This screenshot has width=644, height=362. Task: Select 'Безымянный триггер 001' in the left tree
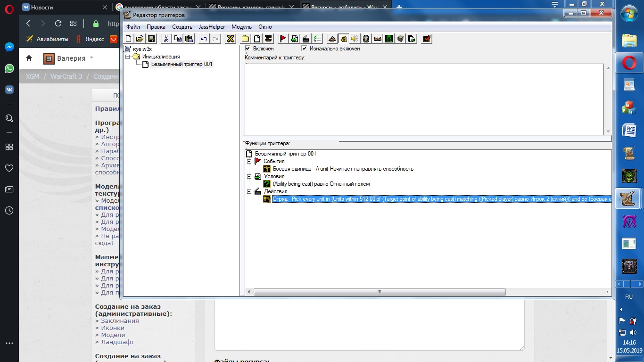click(x=182, y=64)
